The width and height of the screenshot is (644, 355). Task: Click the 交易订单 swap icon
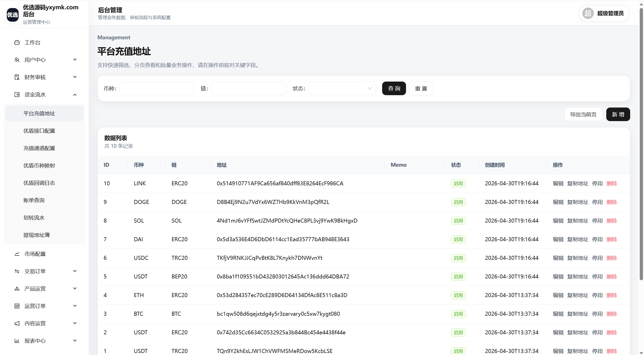[17, 271]
